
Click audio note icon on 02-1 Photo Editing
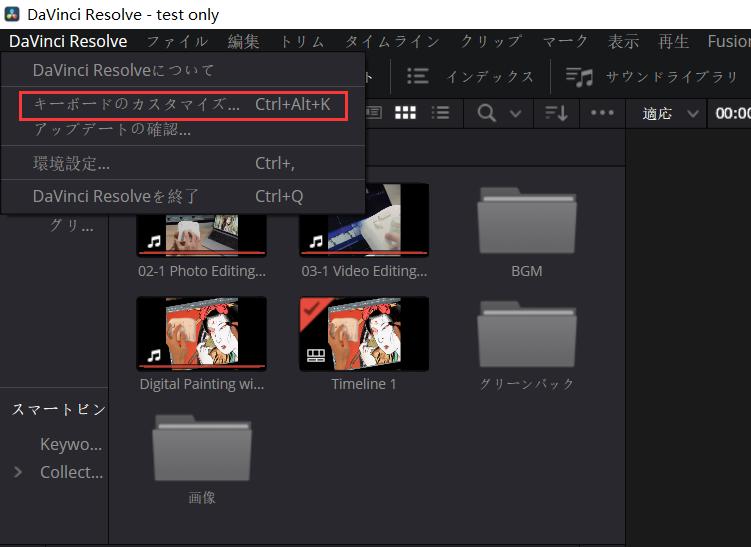click(154, 241)
